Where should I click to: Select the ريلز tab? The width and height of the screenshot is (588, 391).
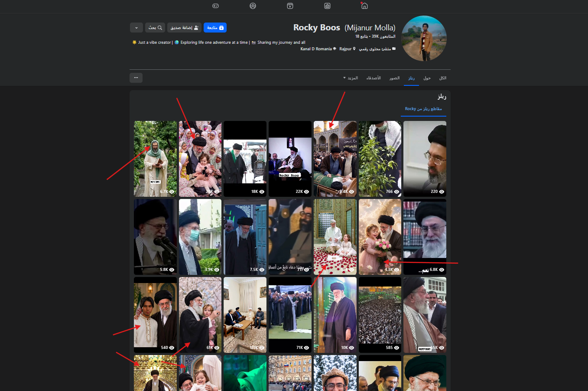(411, 78)
